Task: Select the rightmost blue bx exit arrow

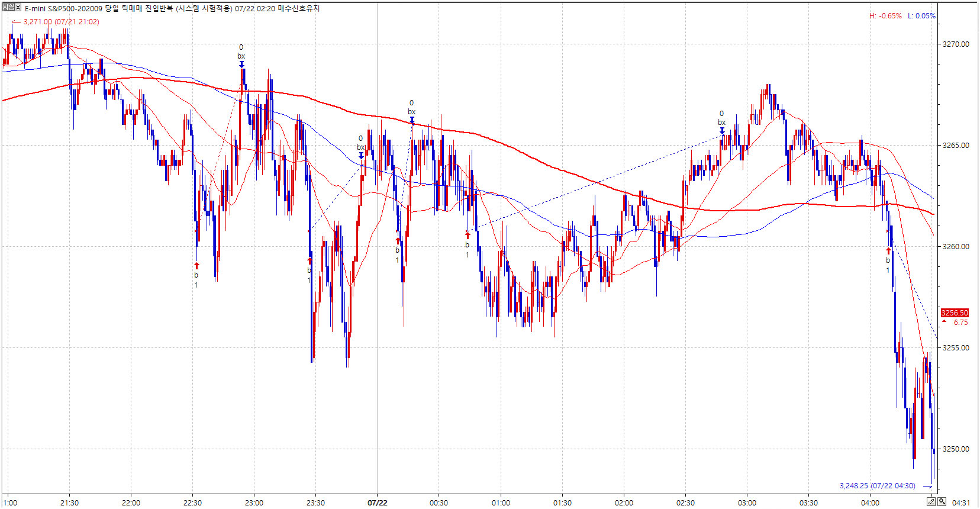Action: pyautogui.click(x=722, y=131)
